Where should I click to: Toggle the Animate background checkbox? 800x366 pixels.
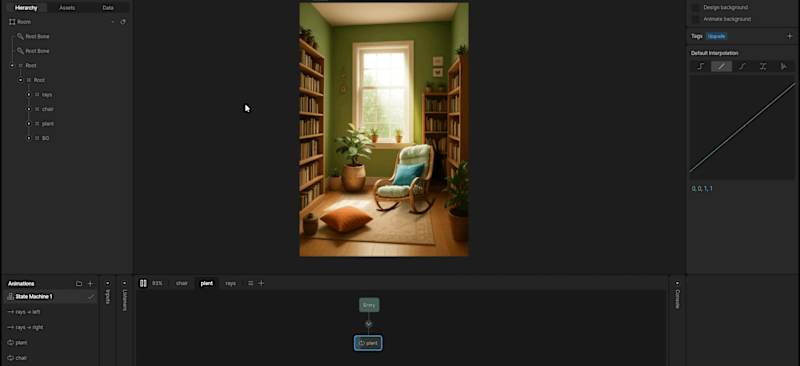[x=695, y=19]
